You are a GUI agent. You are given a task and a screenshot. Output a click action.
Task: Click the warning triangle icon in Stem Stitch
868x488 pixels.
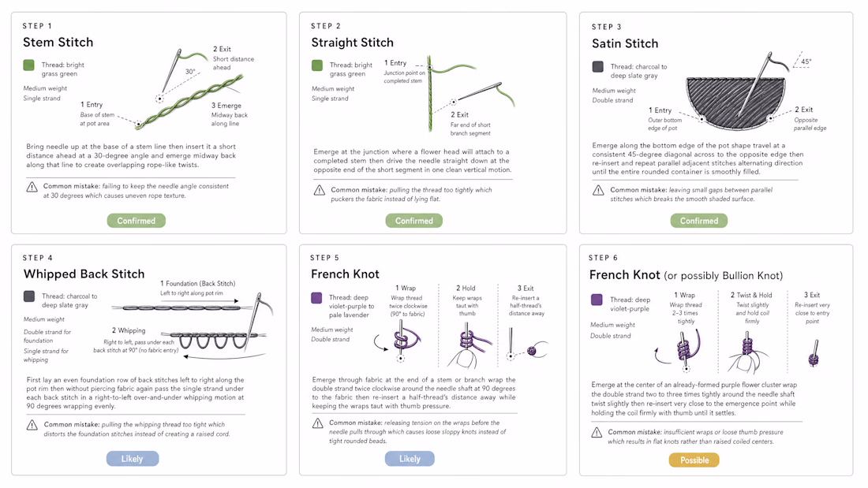tap(32, 187)
